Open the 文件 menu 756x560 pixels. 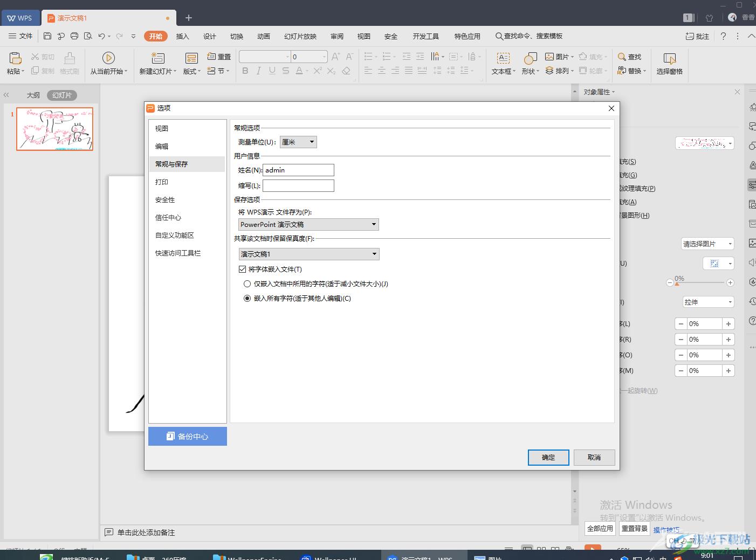pos(20,36)
